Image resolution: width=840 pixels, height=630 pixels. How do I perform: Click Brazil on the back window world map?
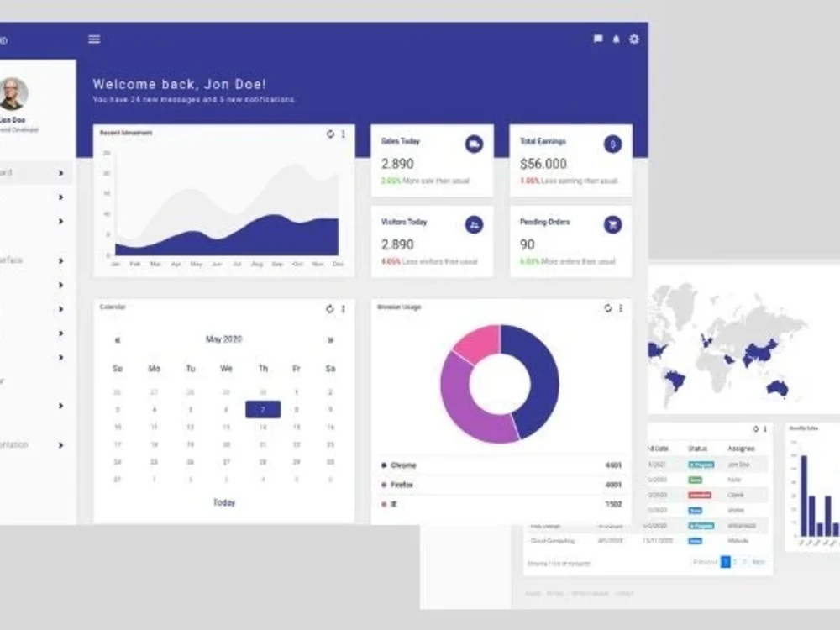click(675, 381)
